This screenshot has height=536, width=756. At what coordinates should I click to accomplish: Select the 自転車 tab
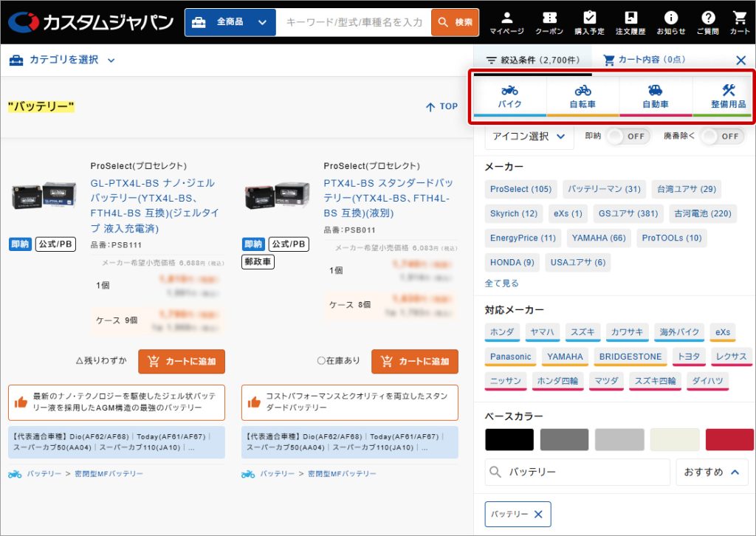point(583,97)
